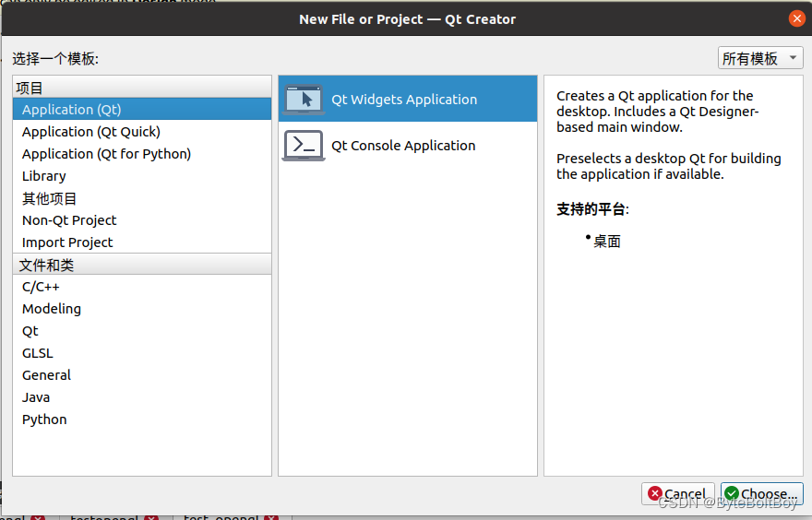This screenshot has width=812, height=520.
Task: Select the Library category
Action: point(142,176)
